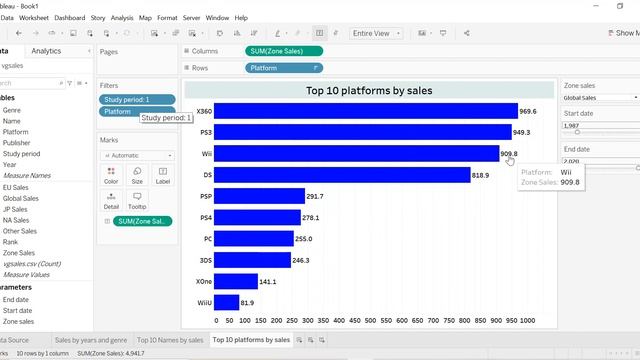Click the WiiU bar in chart
This screenshot has width=640, height=360.
click(x=227, y=302)
